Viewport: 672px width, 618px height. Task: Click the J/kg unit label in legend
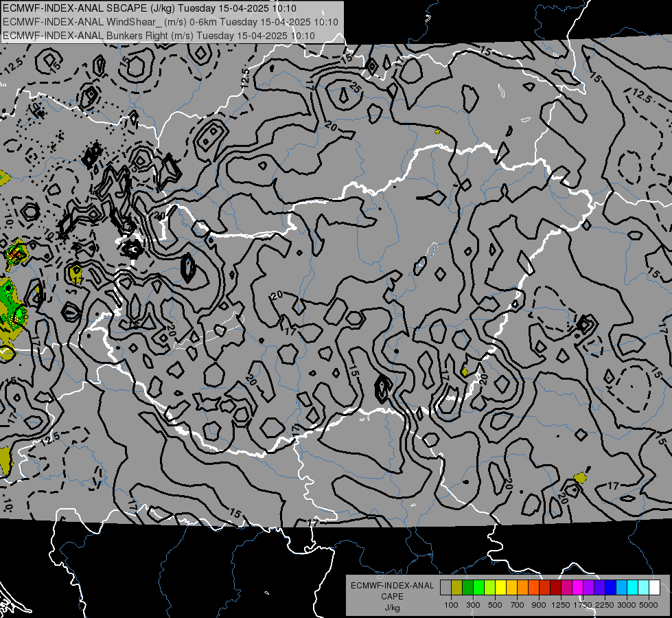point(392,608)
